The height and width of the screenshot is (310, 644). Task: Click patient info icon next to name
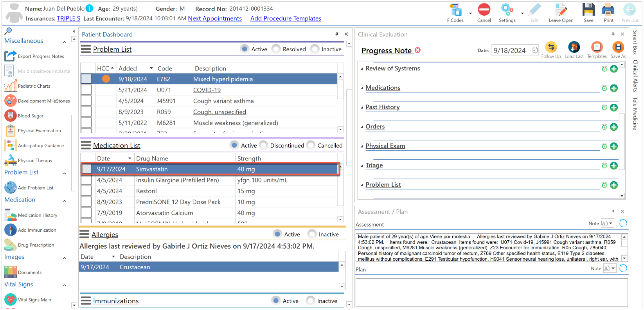coord(90,8)
